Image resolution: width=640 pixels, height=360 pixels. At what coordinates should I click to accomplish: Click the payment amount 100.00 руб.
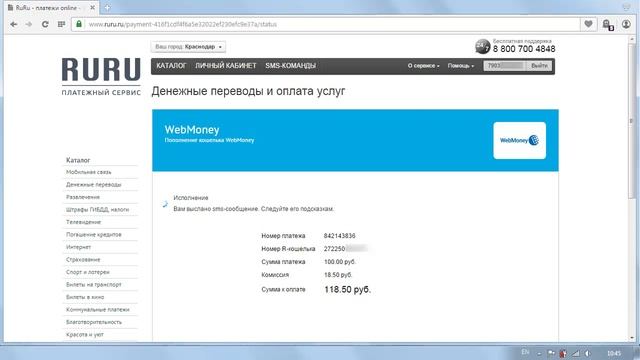(340, 262)
